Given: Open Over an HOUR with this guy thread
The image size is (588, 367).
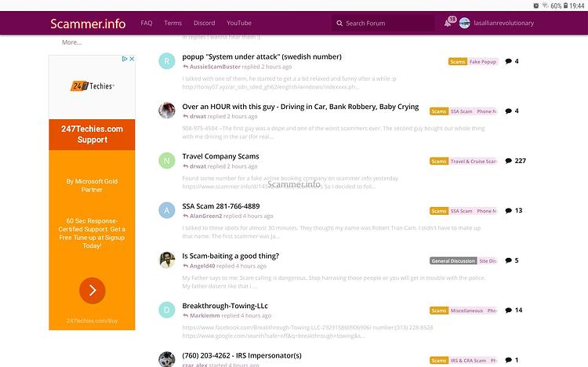Looking at the screenshot, I should coord(300,107).
